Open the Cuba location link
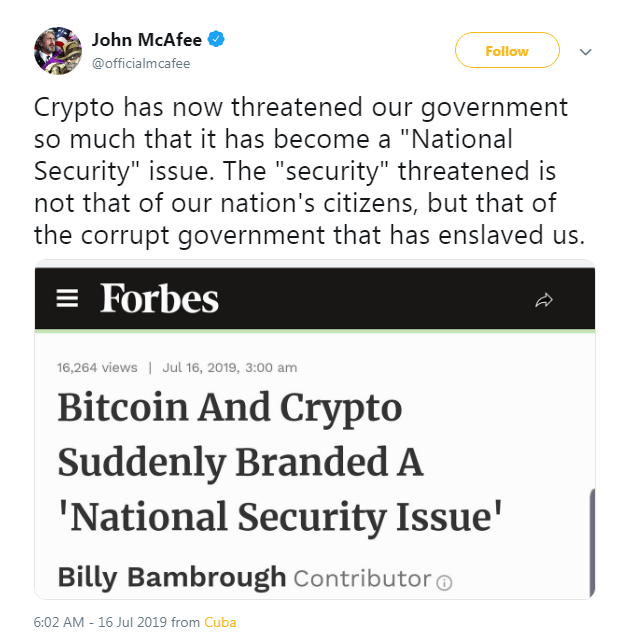This screenshot has height=643, width=625. tap(220, 622)
